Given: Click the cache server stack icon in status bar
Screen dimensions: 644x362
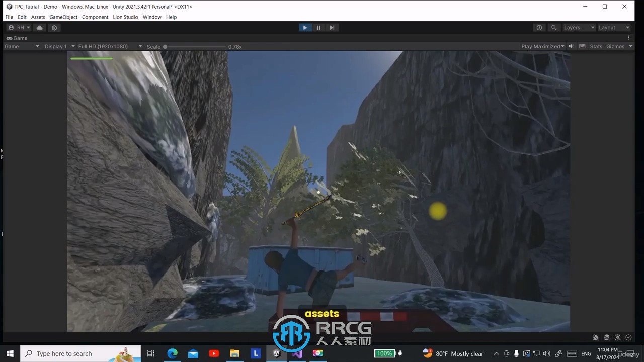Looking at the screenshot, I should (607, 338).
